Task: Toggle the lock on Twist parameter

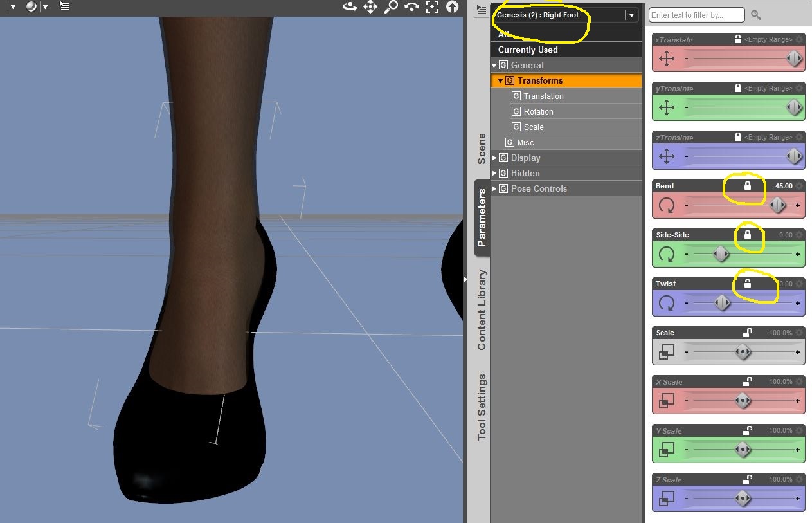Action: click(x=747, y=284)
